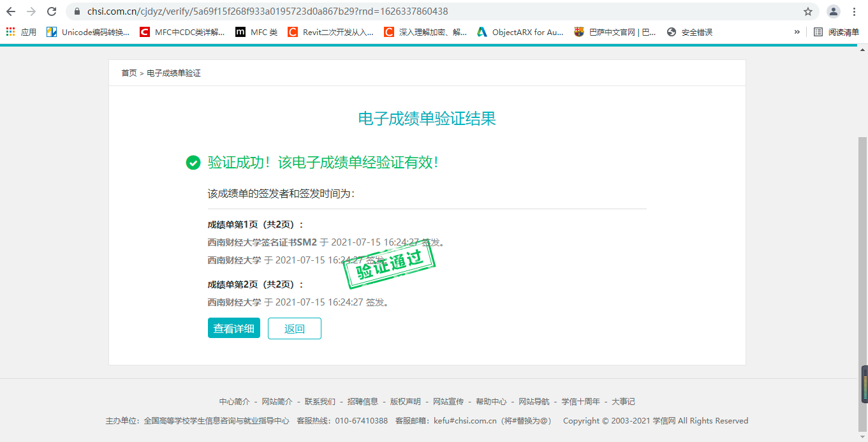Image resolution: width=868 pixels, height=442 pixels.
Task: Open 网站导航 footer link
Action: click(x=534, y=402)
